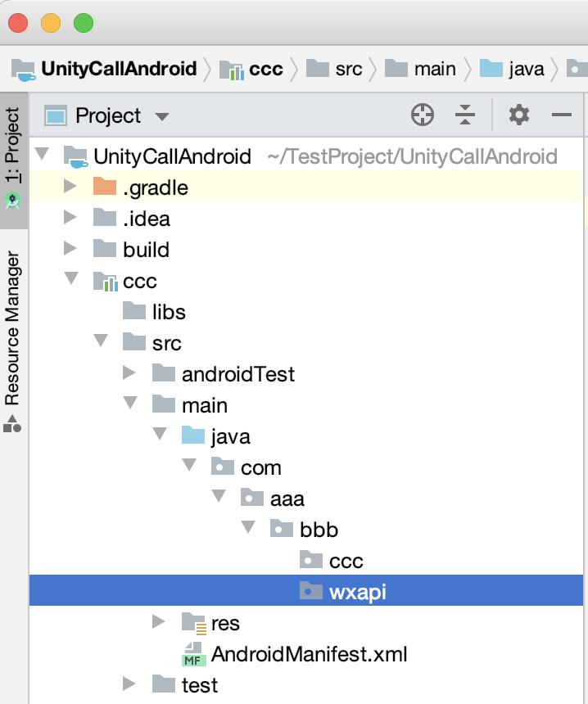Click the UnityCallAndroid project root icon

76,156
